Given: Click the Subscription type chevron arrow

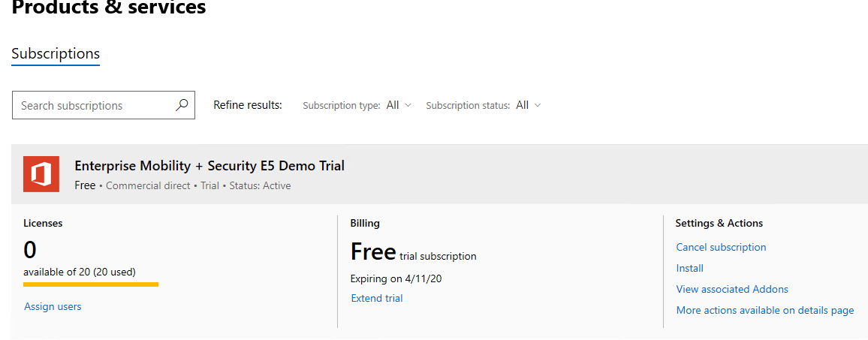Looking at the screenshot, I should pyautogui.click(x=408, y=105).
